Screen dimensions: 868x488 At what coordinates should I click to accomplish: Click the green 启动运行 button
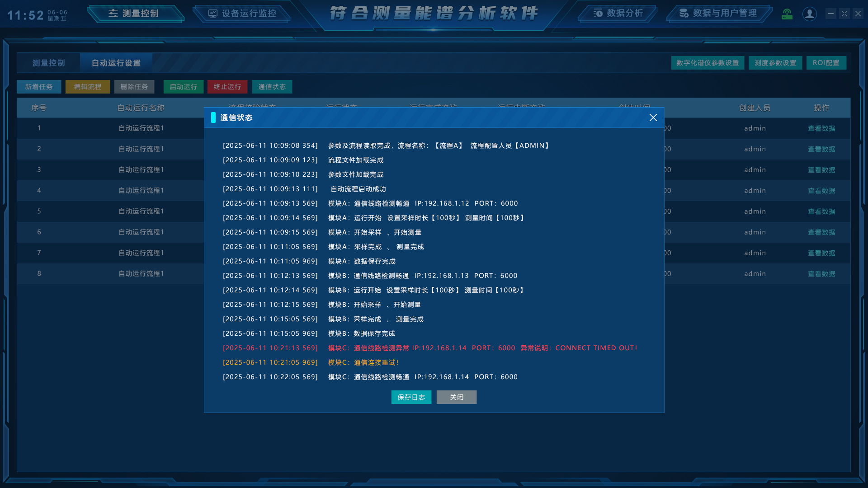pos(183,87)
